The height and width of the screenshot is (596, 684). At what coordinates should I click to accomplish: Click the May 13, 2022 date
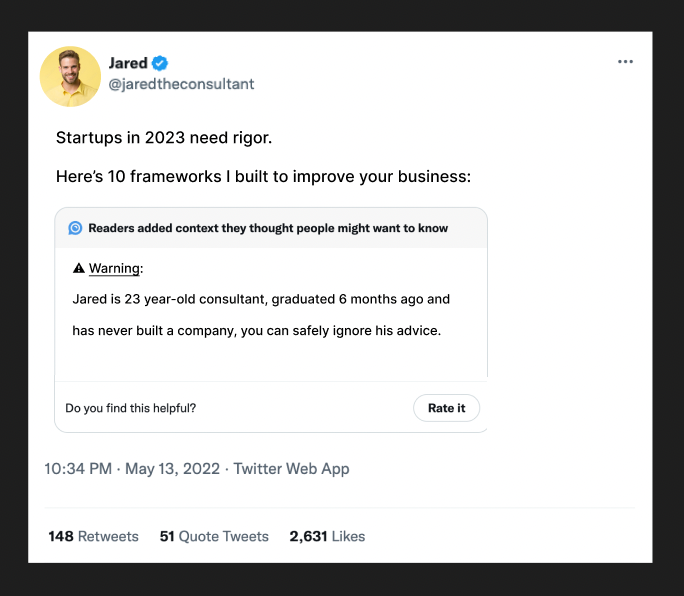[x=172, y=469]
